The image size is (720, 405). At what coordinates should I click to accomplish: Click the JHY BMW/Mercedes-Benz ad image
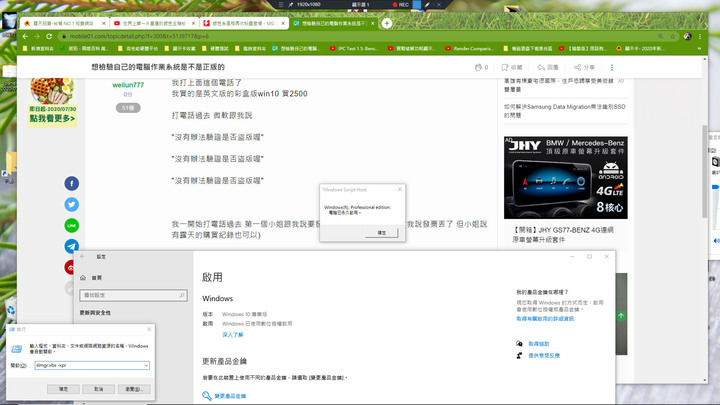(566, 177)
